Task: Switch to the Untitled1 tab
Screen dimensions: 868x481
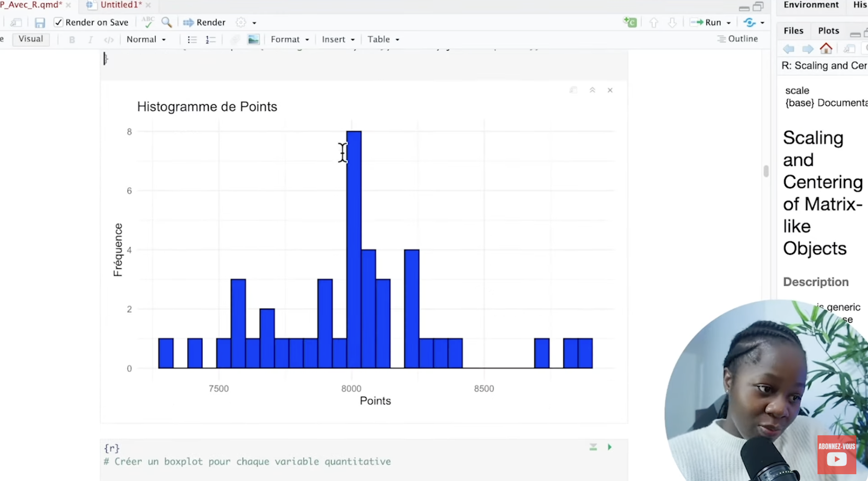Action: click(x=120, y=5)
